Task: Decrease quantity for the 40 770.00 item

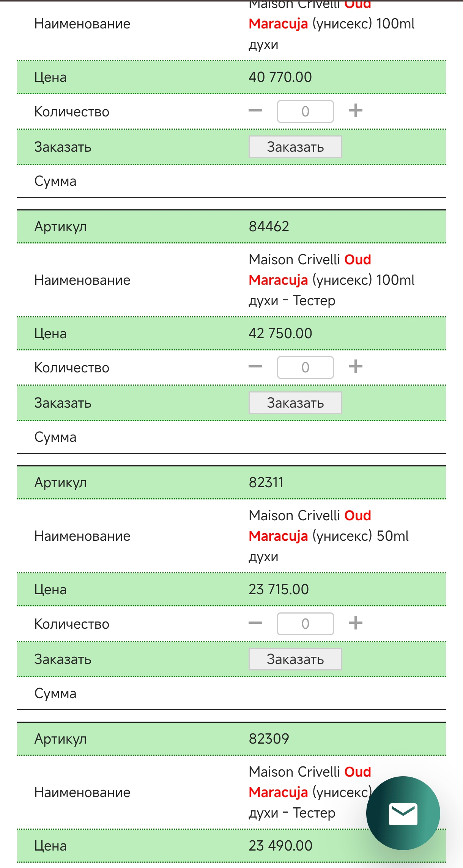Action: [255, 111]
